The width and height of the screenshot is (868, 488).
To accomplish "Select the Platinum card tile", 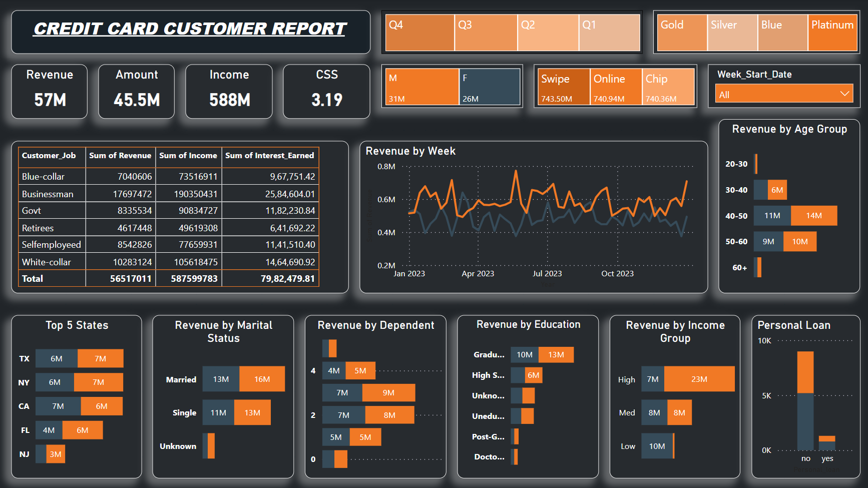I will click(x=832, y=33).
